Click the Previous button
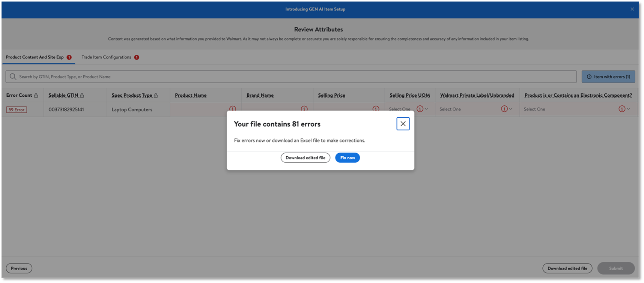Image resolution: width=644 pixels, height=283 pixels. [x=19, y=268]
